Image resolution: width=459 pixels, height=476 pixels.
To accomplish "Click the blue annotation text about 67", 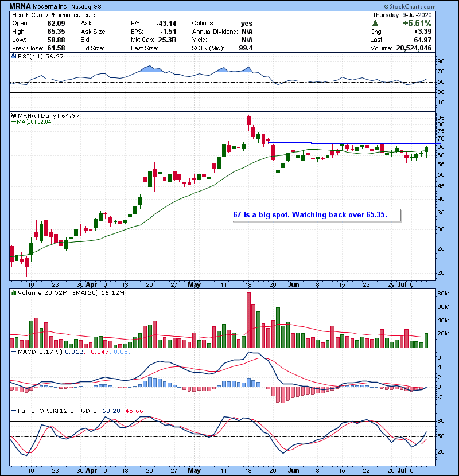I will click(x=310, y=215).
